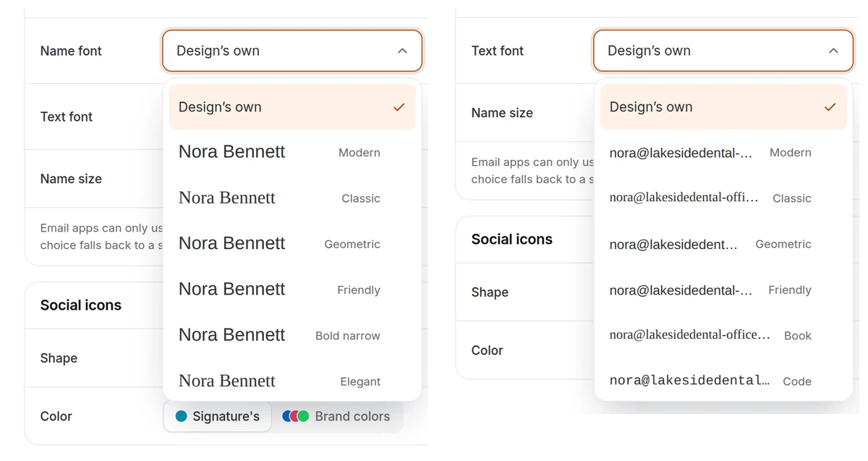Click the Shape label in left panel
The width and height of the screenshot is (868, 461).
(x=59, y=358)
